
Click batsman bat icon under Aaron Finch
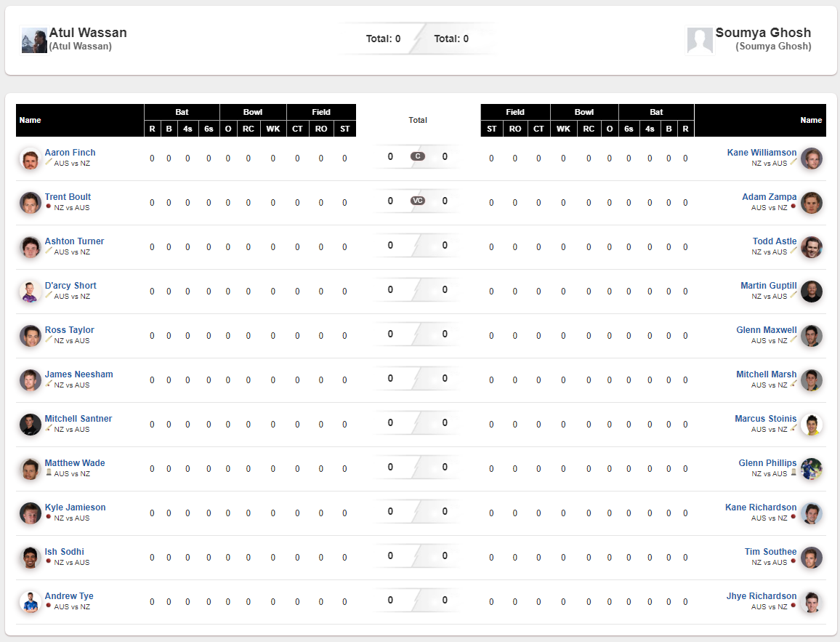coord(48,162)
